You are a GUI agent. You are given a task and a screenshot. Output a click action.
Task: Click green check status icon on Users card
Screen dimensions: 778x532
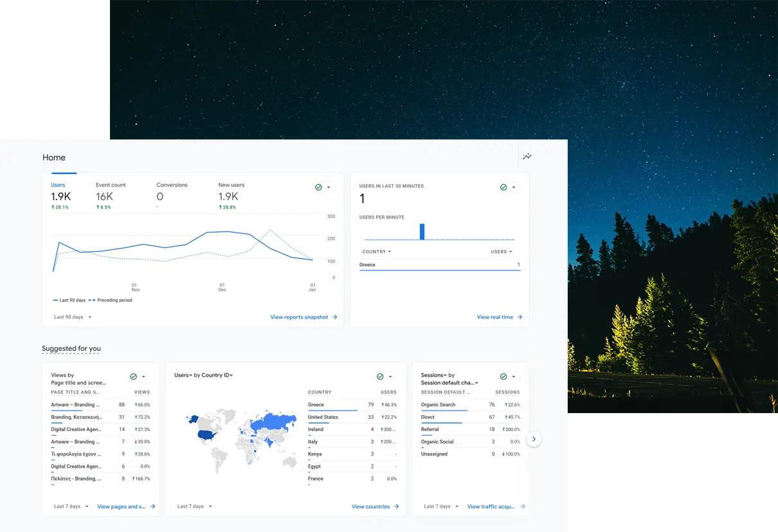[x=318, y=187]
